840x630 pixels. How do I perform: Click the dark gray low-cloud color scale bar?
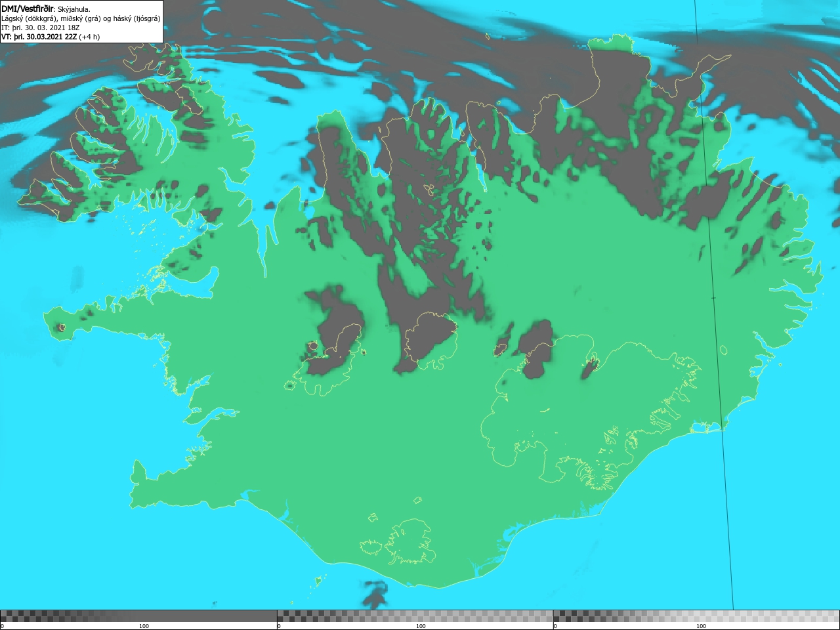tap(138, 616)
